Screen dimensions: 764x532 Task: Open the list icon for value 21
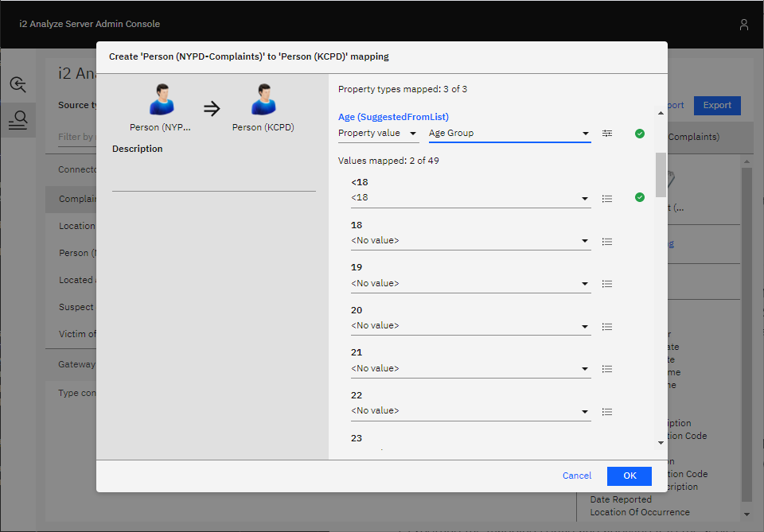pyautogui.click(x=607, y=369)
